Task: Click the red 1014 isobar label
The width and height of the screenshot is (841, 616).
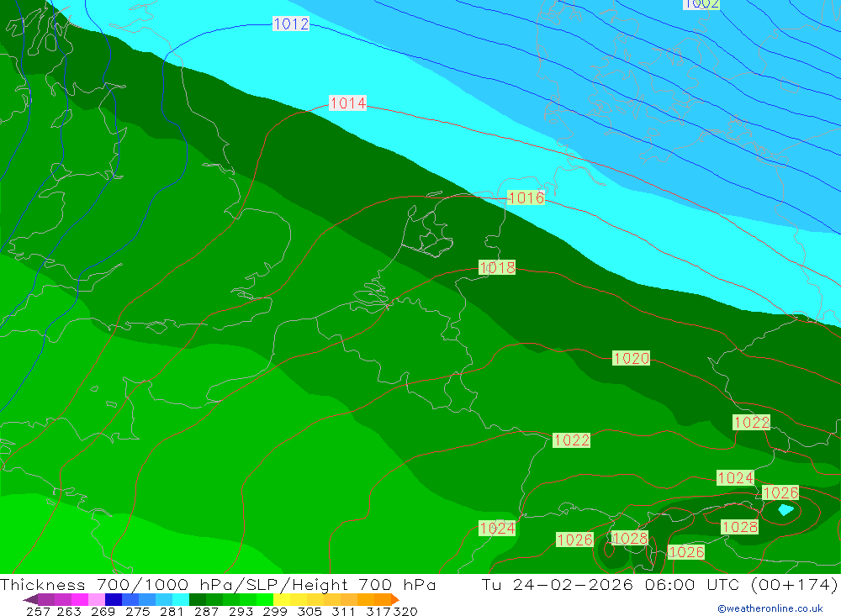Action: pyautogui.click(x=348, y=103)
